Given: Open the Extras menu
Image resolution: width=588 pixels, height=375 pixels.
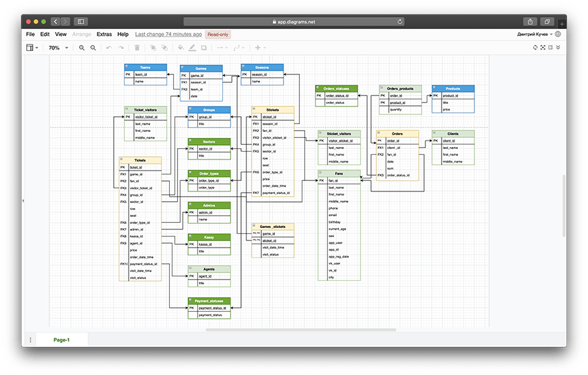Looking at the screenshot, I should tap(104, 34).
